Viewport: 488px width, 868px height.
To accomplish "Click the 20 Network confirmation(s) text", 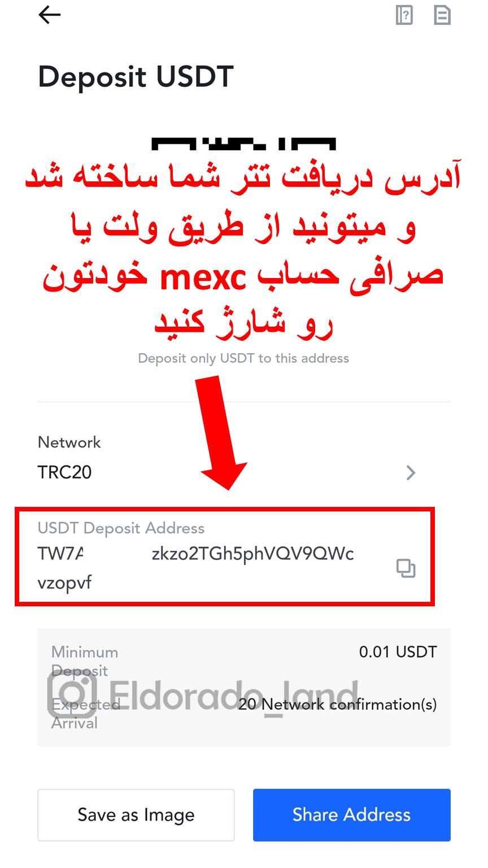I will point(337,704).
